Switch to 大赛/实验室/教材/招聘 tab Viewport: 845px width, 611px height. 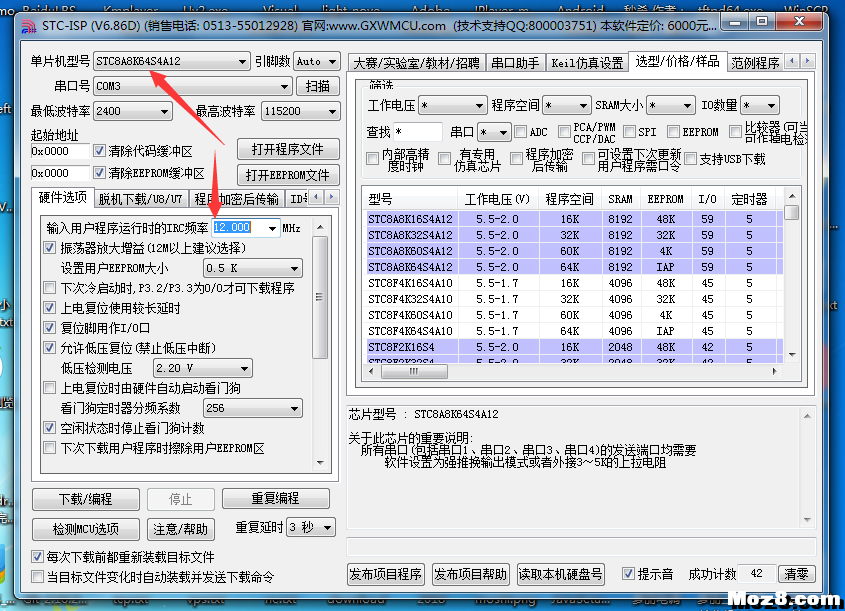[417, 63]
